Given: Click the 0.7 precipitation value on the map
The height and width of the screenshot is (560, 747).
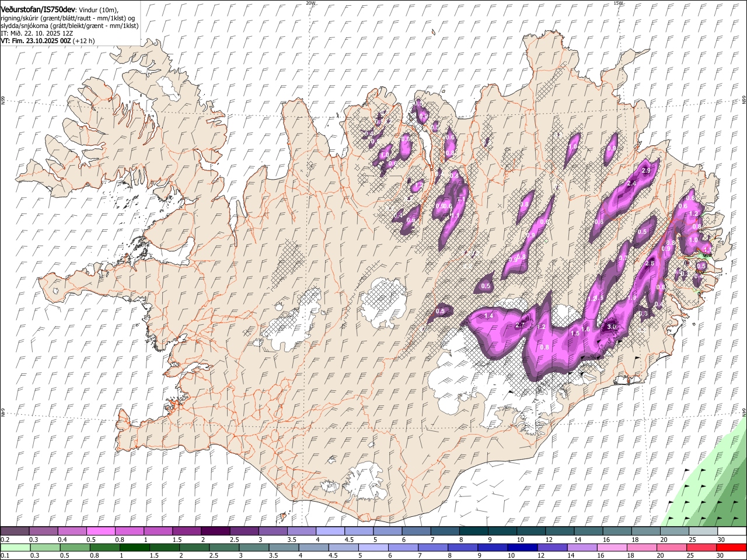Looking at the screenshot, I should [623, 258].
